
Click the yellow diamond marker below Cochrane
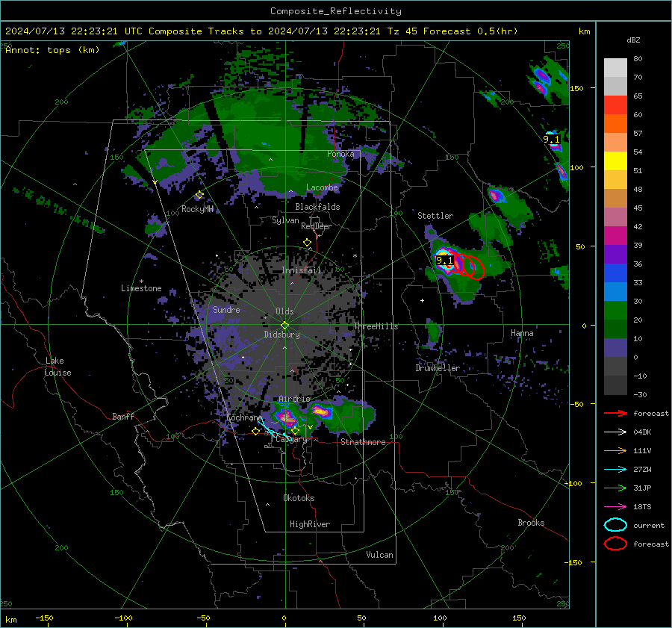(x=256, y=432)
